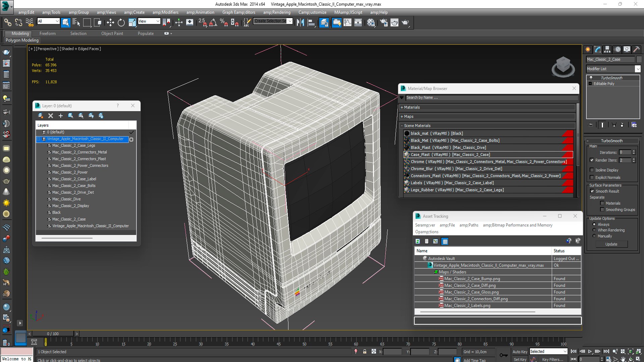Click the Select and Link chain icon
The image size is (644, 362).
pos(7,22)
